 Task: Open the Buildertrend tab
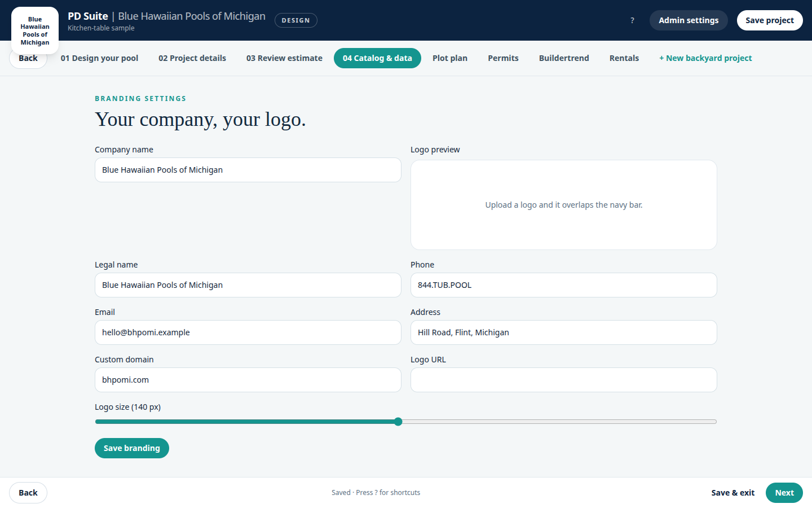click(564, 58)
